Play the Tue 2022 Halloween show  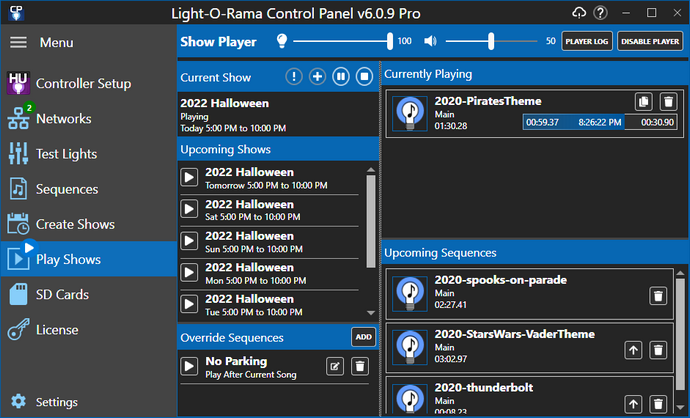pyautogui.click(x=189, y=304)
